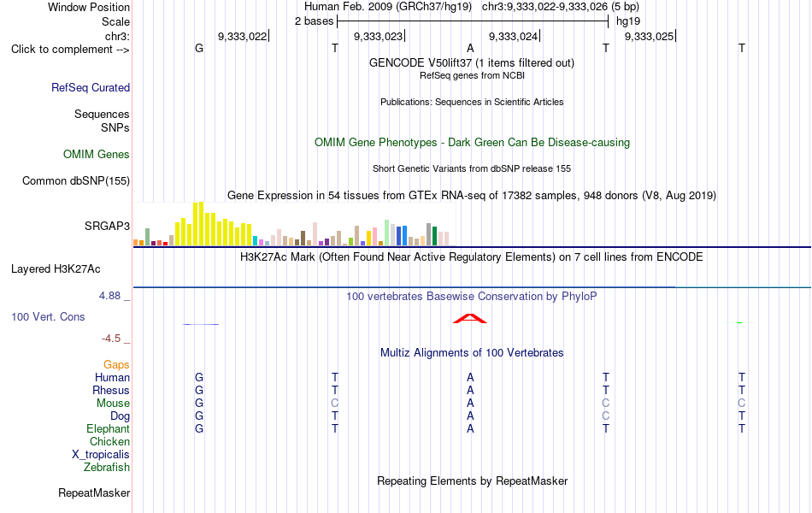
Task: Click 'Repeating Elements by RepeatMasker' title
Action: tap(473, 481)
